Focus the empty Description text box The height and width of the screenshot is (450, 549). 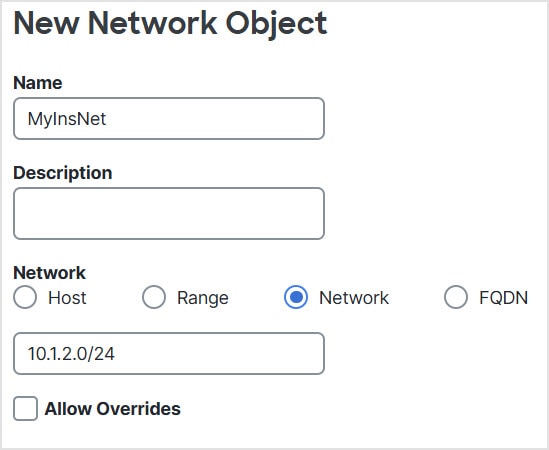point(169,214)
